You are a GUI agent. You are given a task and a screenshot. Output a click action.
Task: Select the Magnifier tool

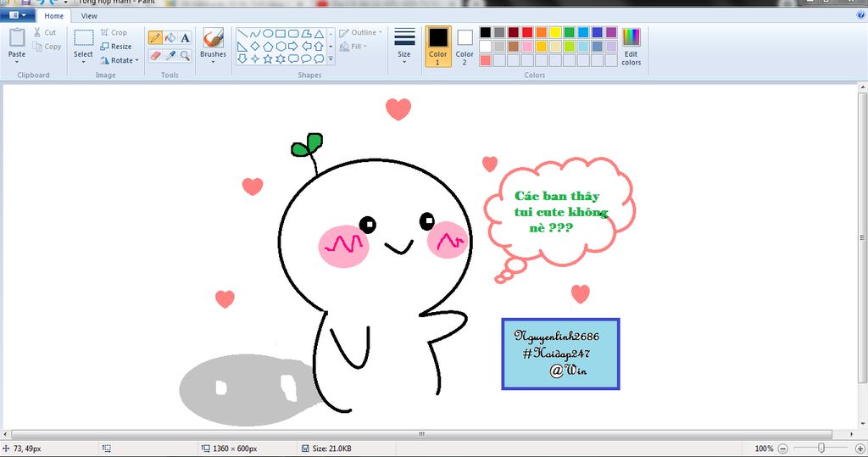(x=185, y=55)
